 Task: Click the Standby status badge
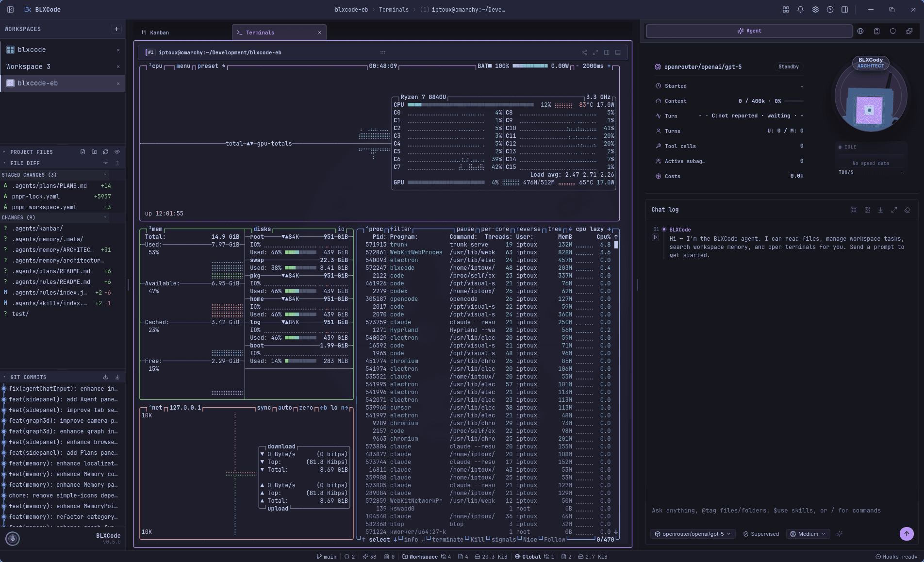point(788,67)
